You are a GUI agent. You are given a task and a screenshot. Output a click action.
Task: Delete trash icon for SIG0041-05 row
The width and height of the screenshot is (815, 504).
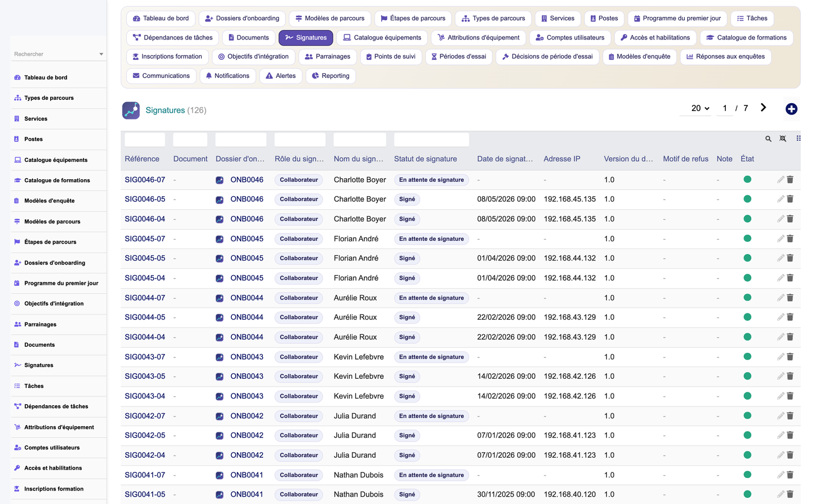click(x=790, y=494)
